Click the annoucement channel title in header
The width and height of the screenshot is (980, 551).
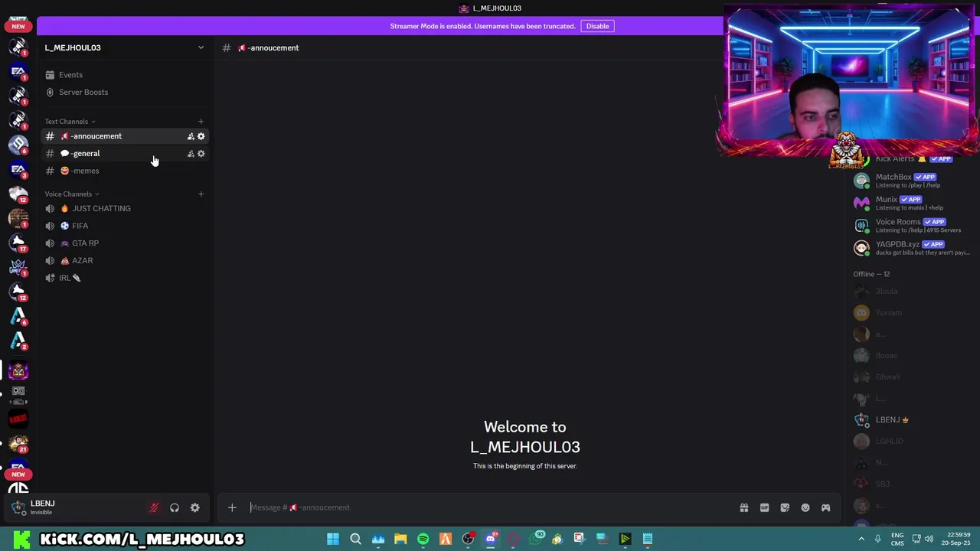[268, 47]
